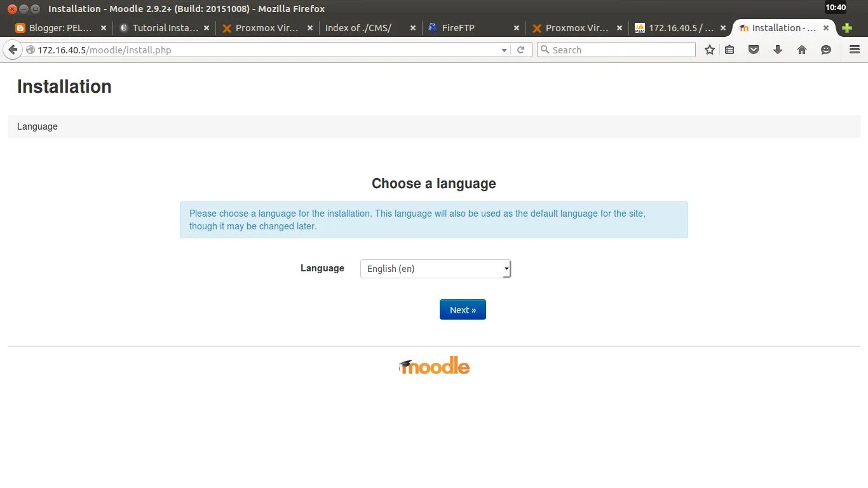The image size is (868, 488).
Task: Click the 10:40 clock in top panel
Action: (x=836, y=8)
